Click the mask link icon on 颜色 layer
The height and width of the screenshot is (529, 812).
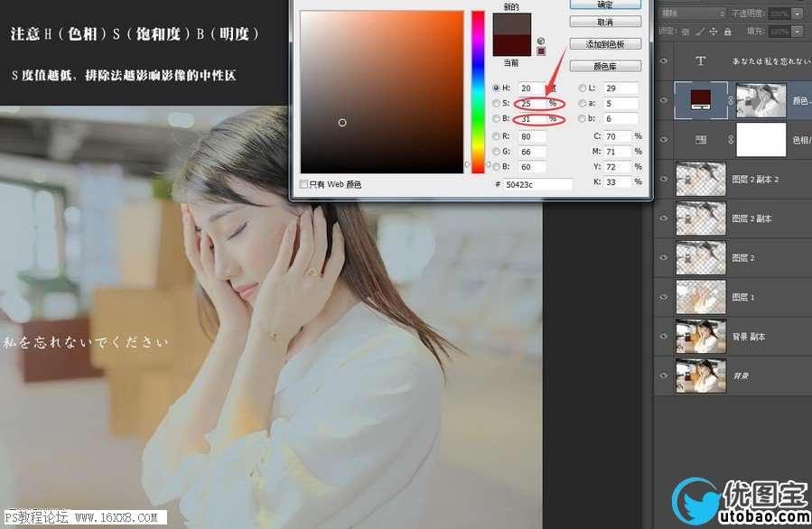click(731, 100)
